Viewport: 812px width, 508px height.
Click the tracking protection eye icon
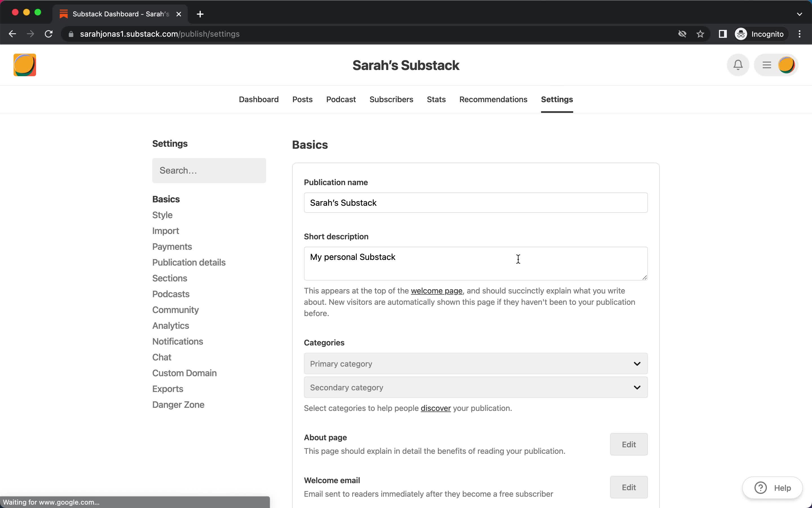pyautogui.click(x=682, y=34)
